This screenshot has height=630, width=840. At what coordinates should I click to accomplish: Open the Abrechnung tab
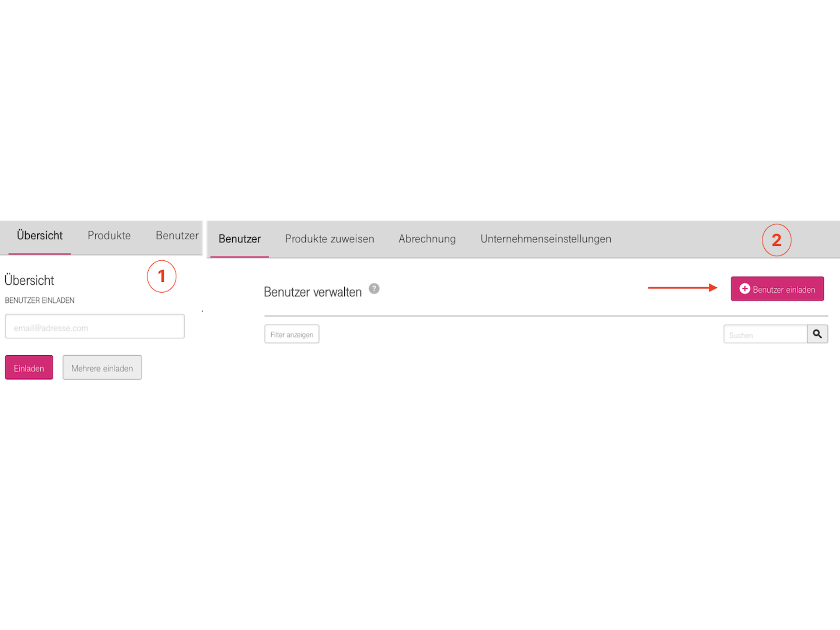coord(427,239)
